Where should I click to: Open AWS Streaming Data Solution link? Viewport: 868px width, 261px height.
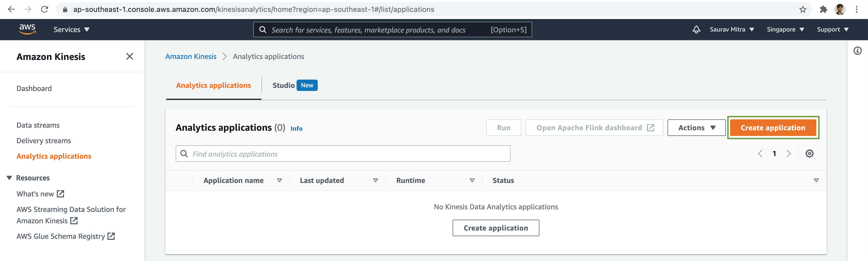tap(71, 215)
